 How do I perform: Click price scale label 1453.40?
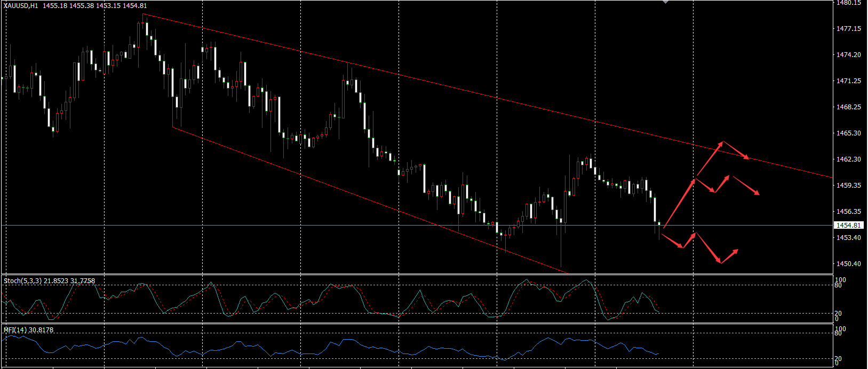coord(848,238)
